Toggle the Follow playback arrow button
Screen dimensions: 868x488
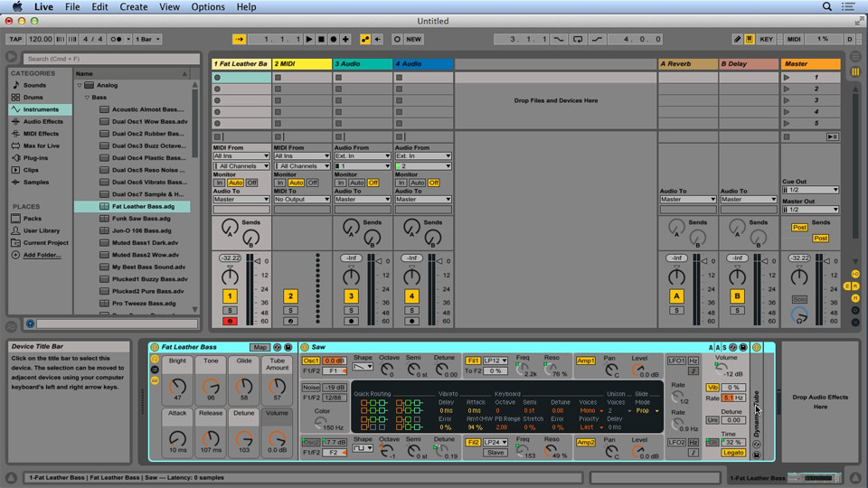(239, 39)
